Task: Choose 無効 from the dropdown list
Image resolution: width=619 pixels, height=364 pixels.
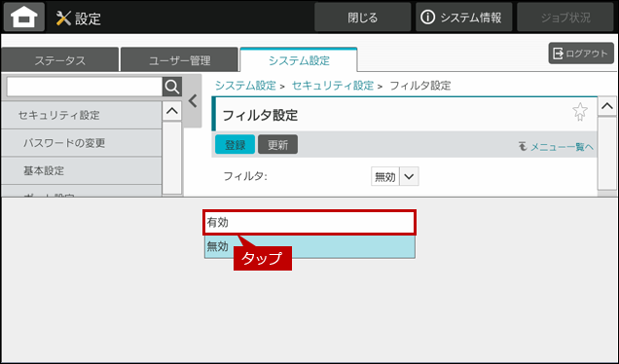Action: click(309, 246)
